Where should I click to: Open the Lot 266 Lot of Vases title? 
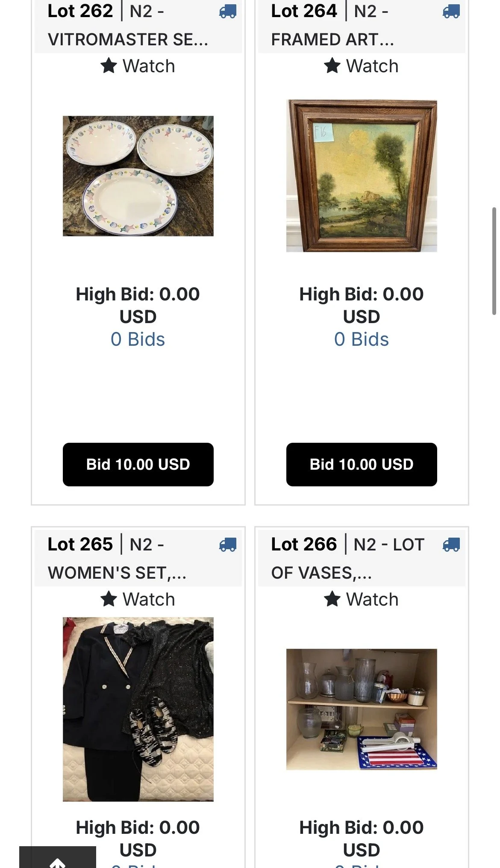point(348,558)
